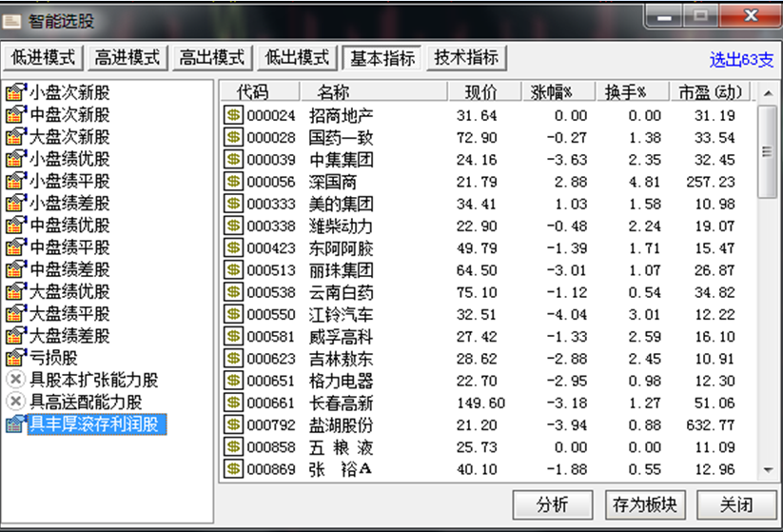Click the 关闭 button
This screenshot has height=532, width=783.
[x=736, y=504]
